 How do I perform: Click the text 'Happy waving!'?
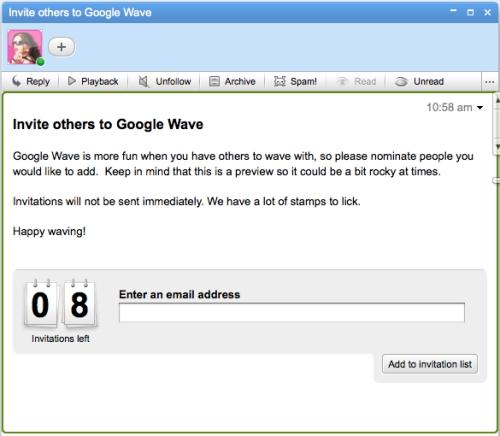click(x=49, y=231)
